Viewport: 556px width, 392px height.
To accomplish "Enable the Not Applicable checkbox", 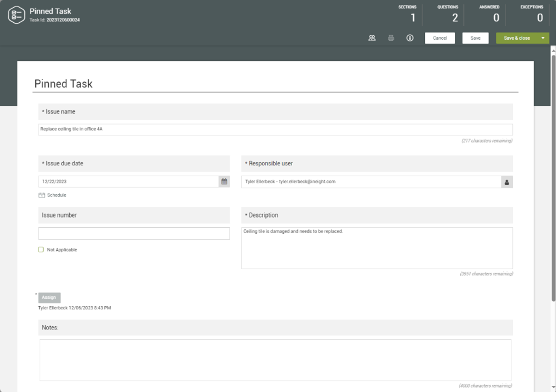I will coord(40,249).
